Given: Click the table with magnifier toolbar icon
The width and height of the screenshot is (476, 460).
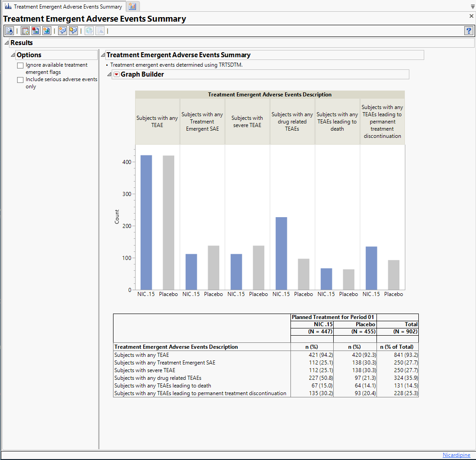Looking at the screenshot, I should (x=25, y=31).
